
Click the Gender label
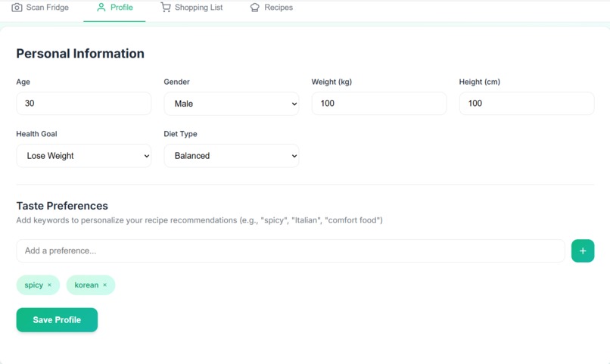(176, 82)
